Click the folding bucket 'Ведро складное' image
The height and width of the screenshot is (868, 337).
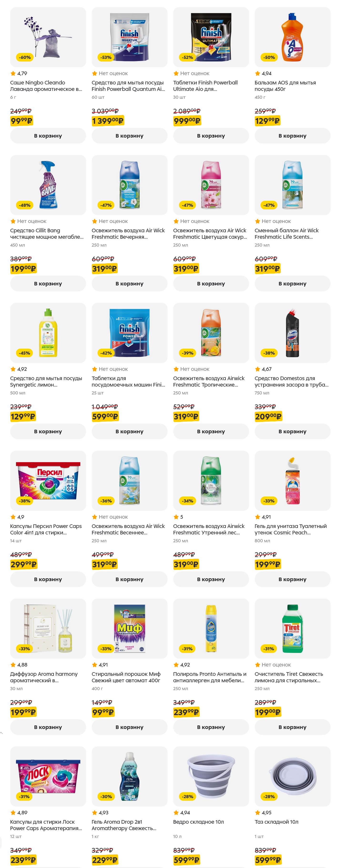coord(211,776)
